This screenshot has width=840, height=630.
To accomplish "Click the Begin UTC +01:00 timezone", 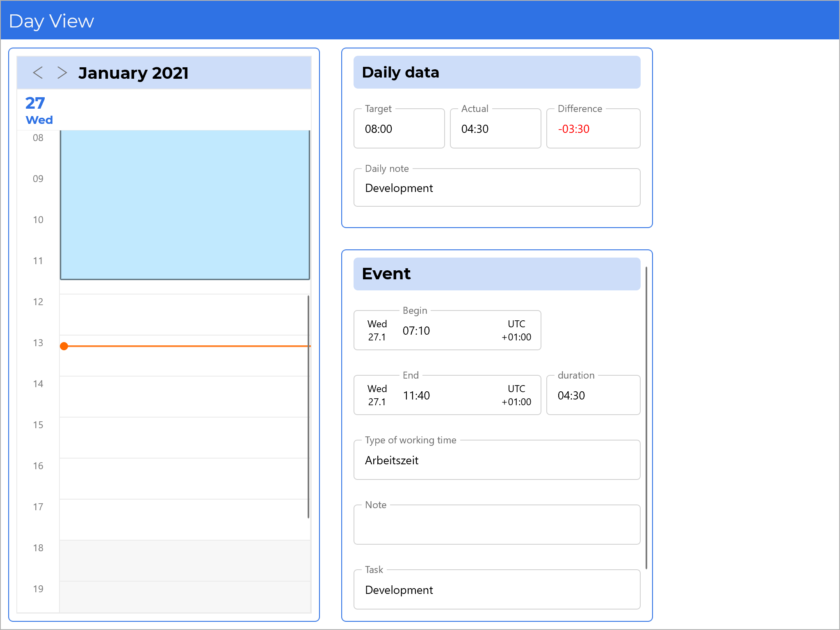I will [x=516, y=331].
